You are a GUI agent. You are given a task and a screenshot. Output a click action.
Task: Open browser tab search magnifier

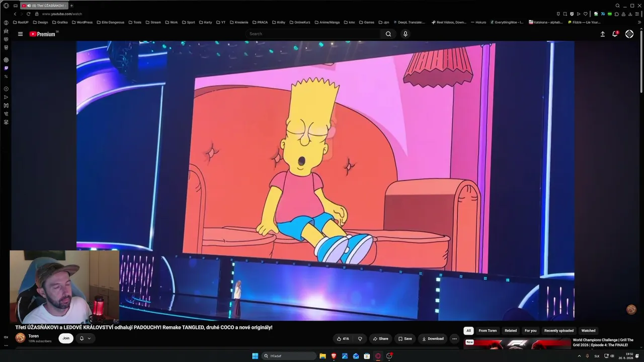618,6
